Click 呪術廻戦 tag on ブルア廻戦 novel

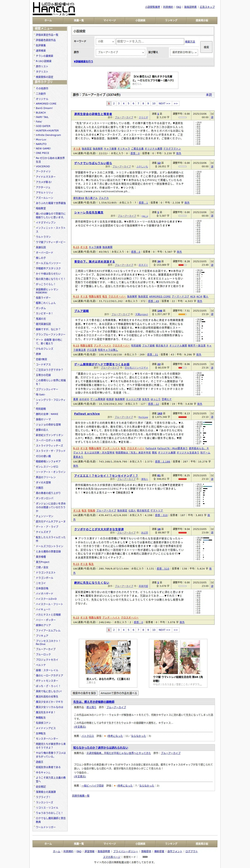coord(136,345)
